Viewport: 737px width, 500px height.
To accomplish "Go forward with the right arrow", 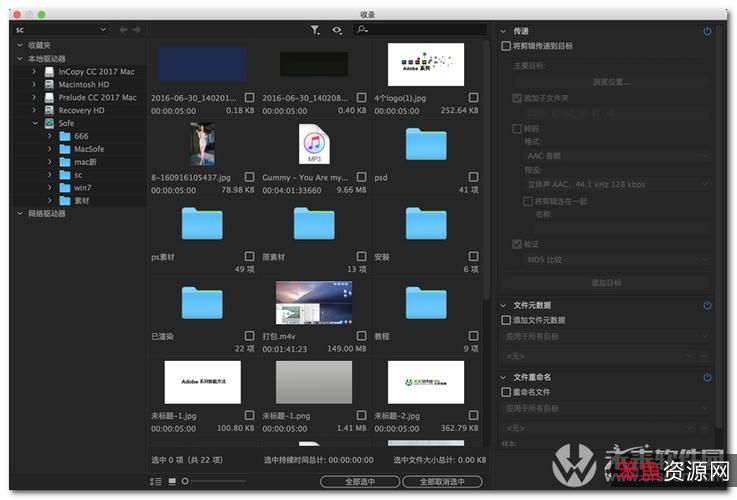I will coord(136,30).
